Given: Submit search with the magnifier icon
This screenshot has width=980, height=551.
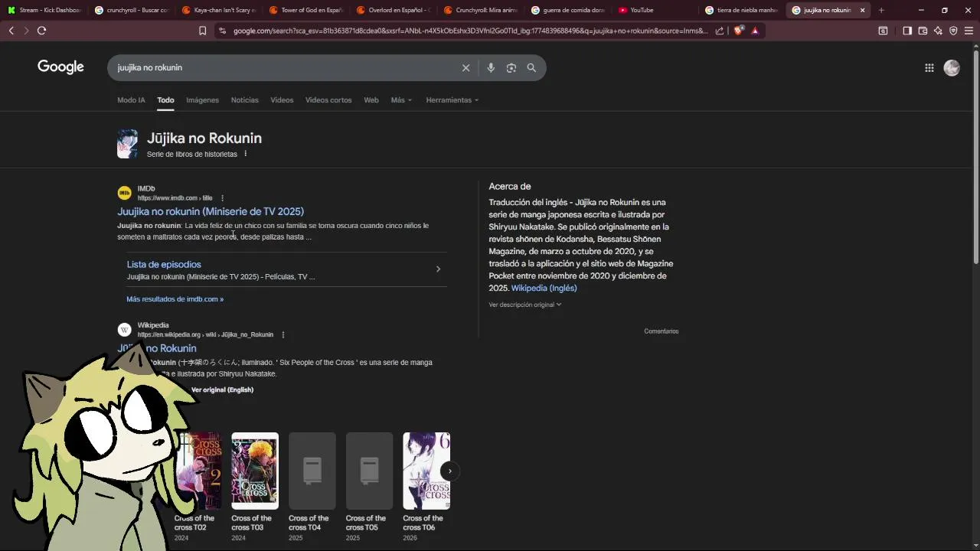Looking at the screenshot, I should click(x=531, y=68).
